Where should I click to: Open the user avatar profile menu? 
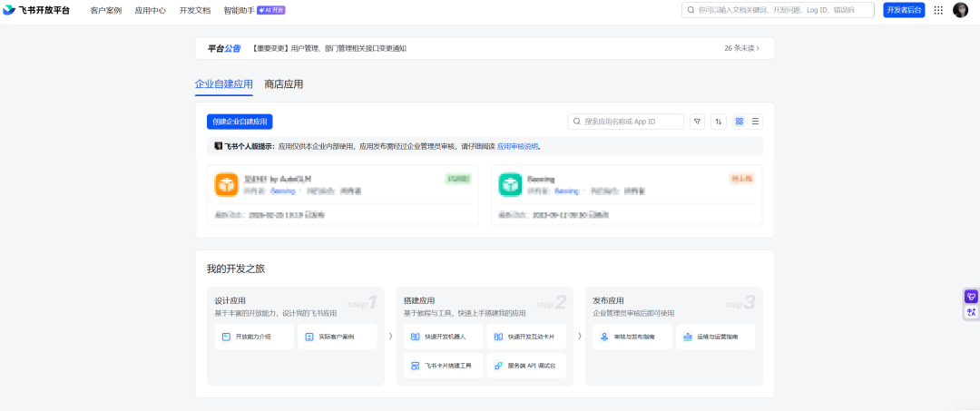pos(960,10)
